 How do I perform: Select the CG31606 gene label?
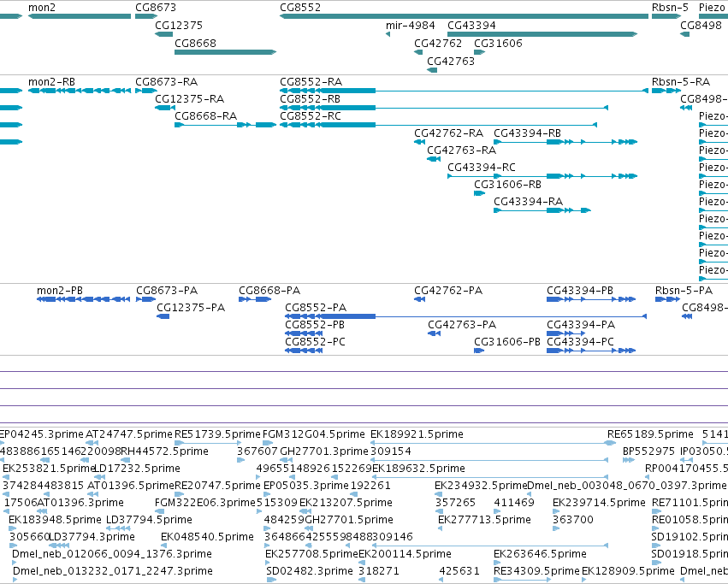tap(498, 43)
